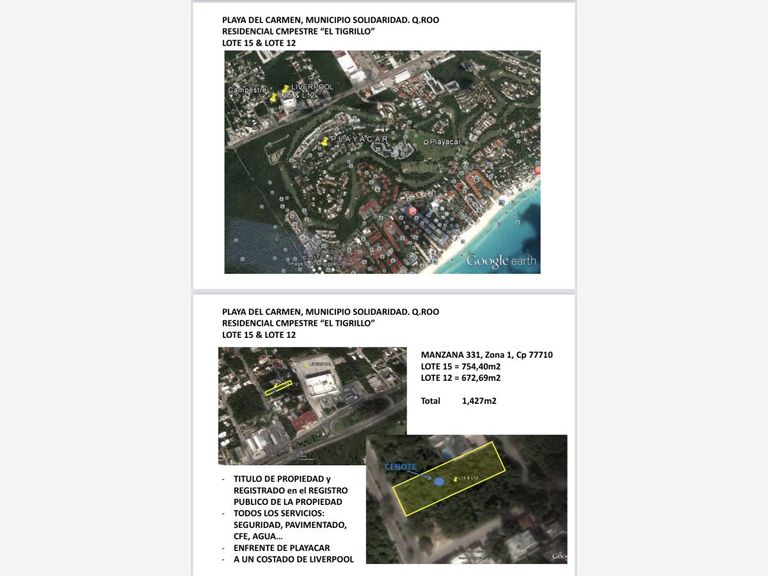Click the blue cenote circle in the lot

[439, 482]
